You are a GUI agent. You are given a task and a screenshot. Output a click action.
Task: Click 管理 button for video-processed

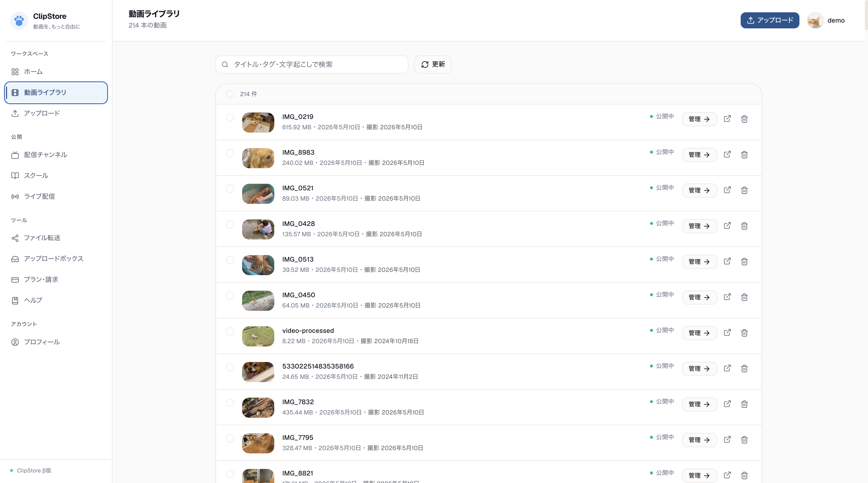click(699, 333)
